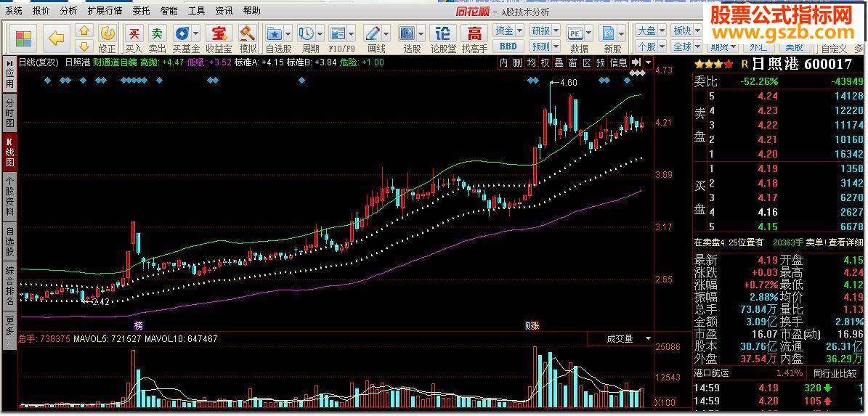This screenshot has width=868, height=416.
Task: Open the 资讯 menu
Action: pos(224,10)
